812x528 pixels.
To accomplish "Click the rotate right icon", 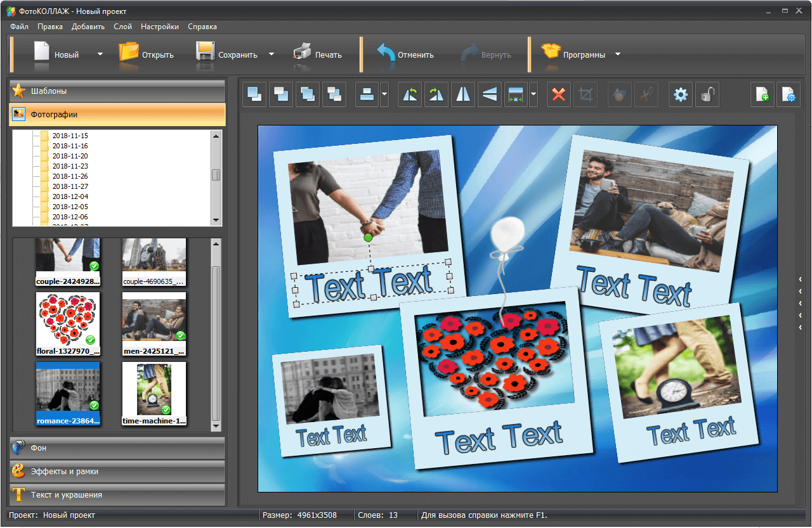I will (x=436, y=95).
